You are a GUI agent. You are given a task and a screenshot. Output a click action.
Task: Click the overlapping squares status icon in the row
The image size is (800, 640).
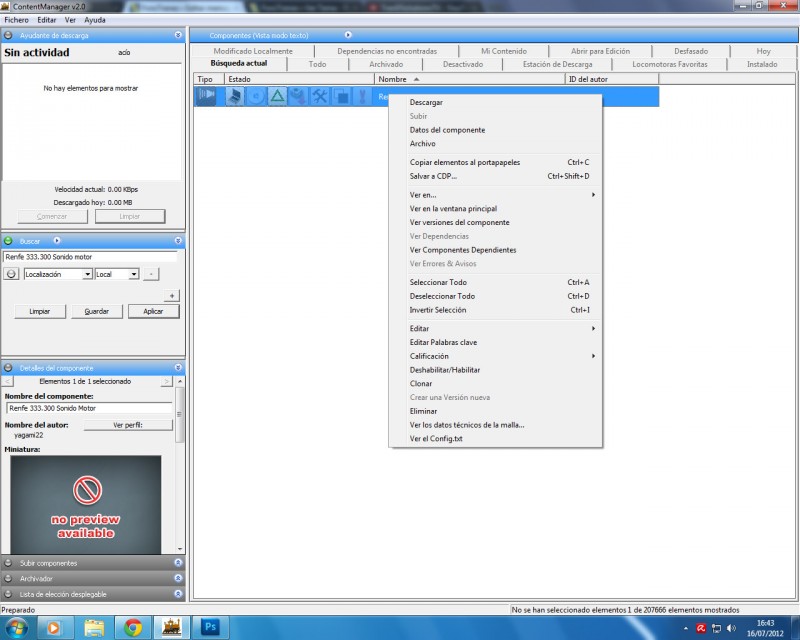click(x=342, y=96)
